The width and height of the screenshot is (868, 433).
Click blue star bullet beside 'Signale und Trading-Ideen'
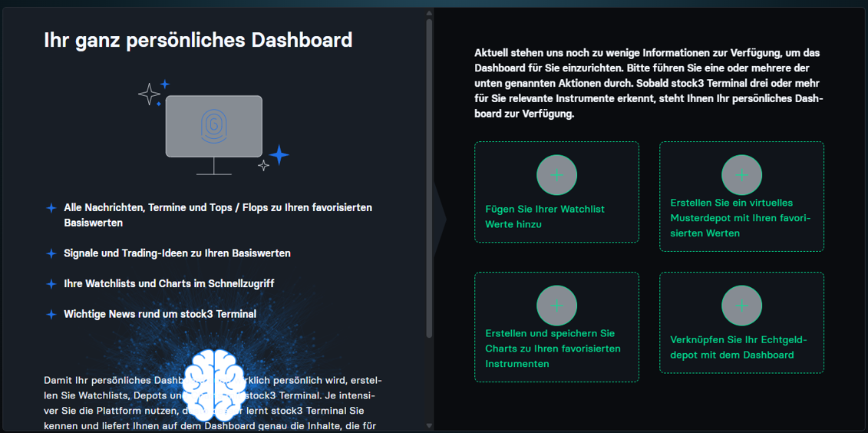point(51,253)
